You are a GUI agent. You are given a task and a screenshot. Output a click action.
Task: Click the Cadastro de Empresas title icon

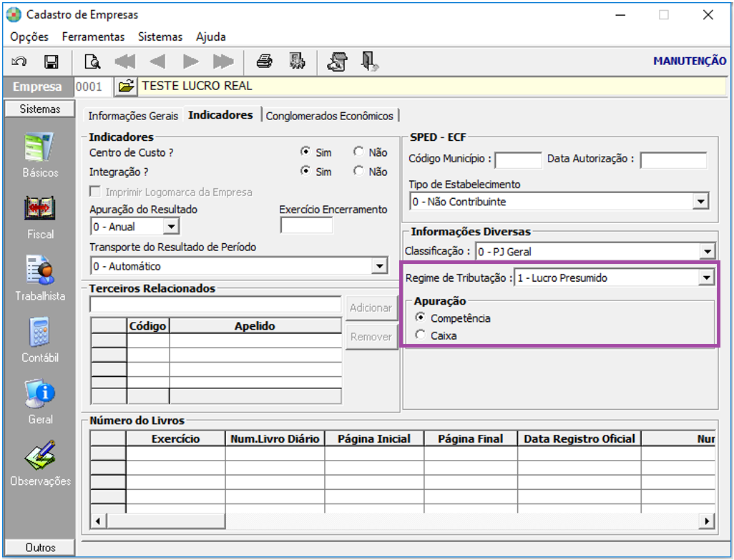click(14, 14)
